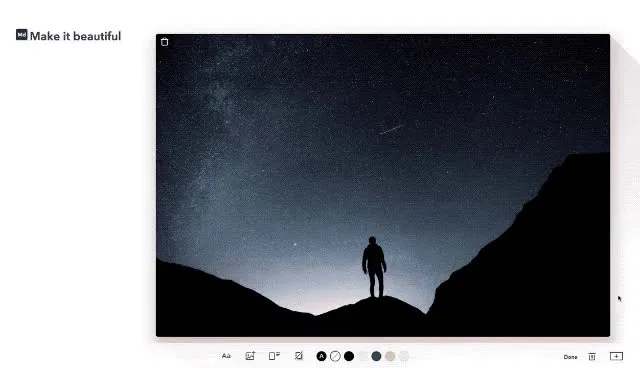Open the Aa text style options
Image resolution: width=640 pixels, height=368 pixels.
226,356
